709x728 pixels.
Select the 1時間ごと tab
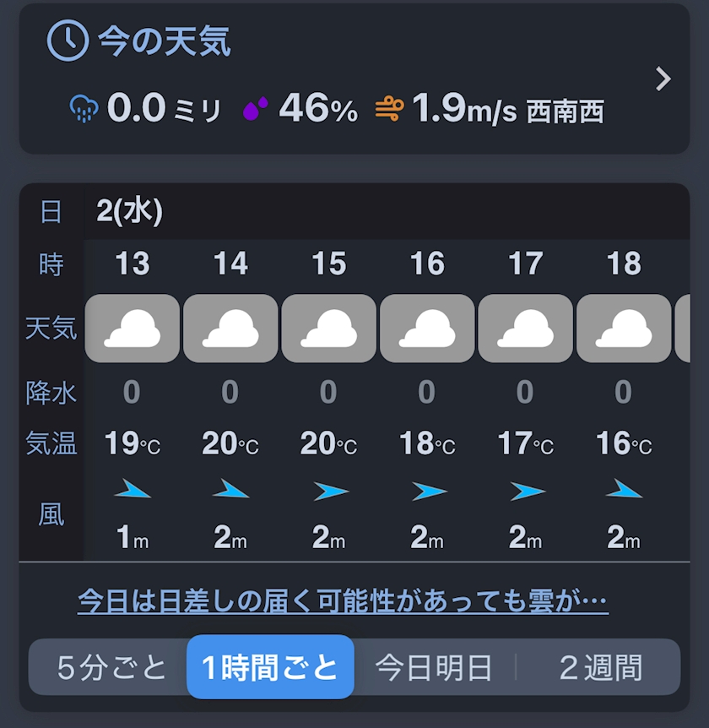[270, 667]
